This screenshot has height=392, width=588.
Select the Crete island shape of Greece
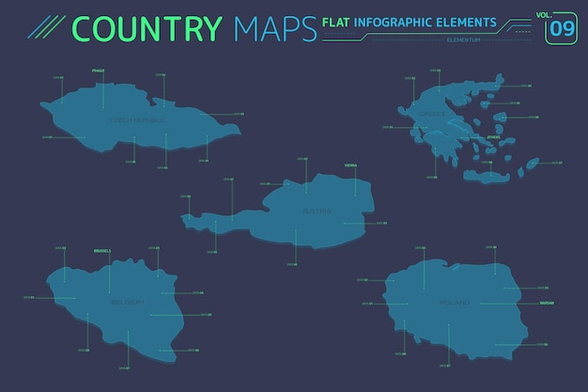[x=487, y=176]
